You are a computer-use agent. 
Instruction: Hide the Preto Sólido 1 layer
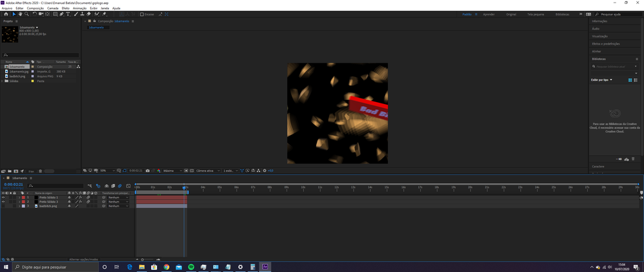[3, 198]
